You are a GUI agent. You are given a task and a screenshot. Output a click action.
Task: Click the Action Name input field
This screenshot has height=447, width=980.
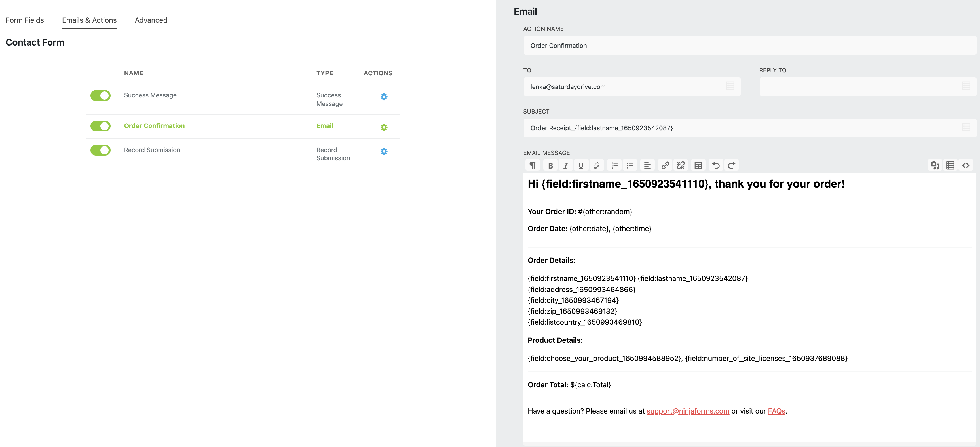click(x=749, y=46)
